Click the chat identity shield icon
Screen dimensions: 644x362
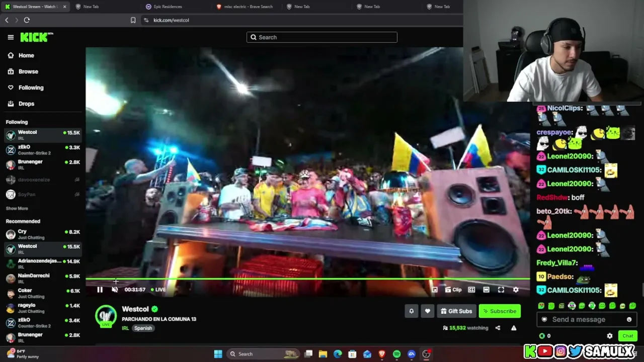tap(544, 319)
